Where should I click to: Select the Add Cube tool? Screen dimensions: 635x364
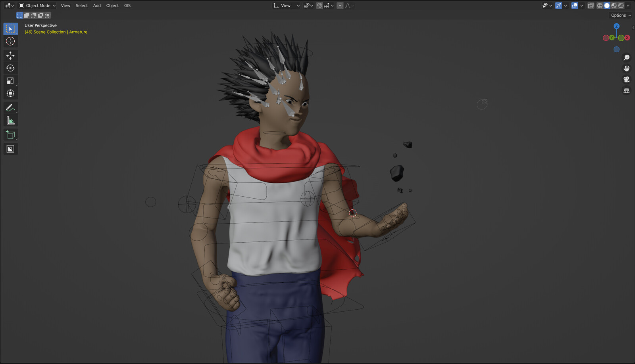[10, 135]
